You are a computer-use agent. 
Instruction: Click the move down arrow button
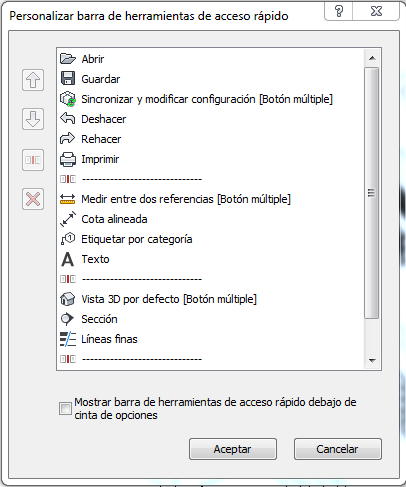[x=33, y=119]
